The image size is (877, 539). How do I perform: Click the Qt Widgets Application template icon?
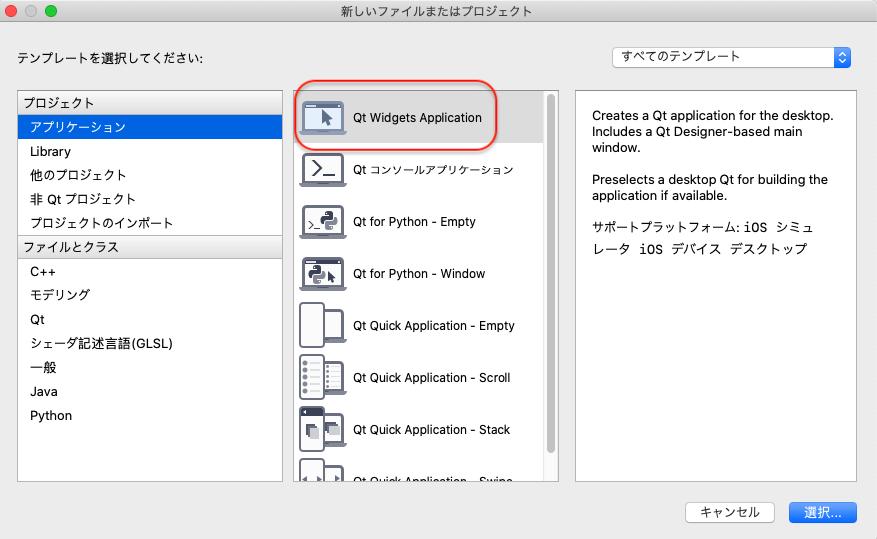[323, 117]
